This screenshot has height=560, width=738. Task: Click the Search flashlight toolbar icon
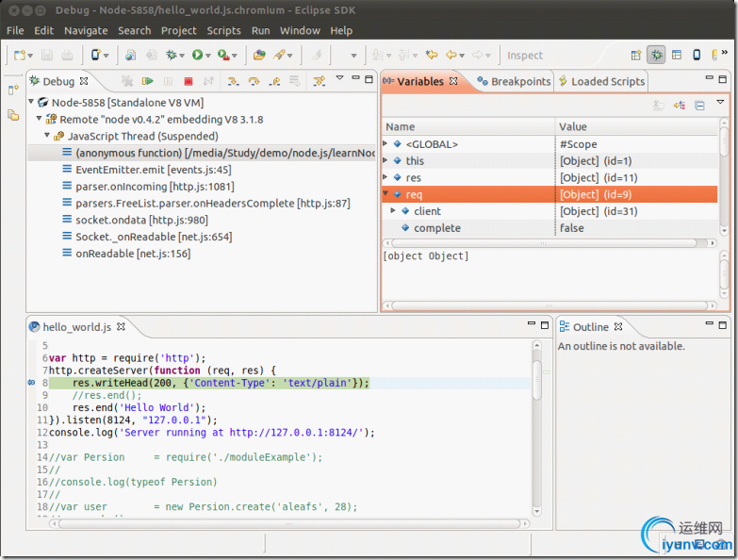280,55
